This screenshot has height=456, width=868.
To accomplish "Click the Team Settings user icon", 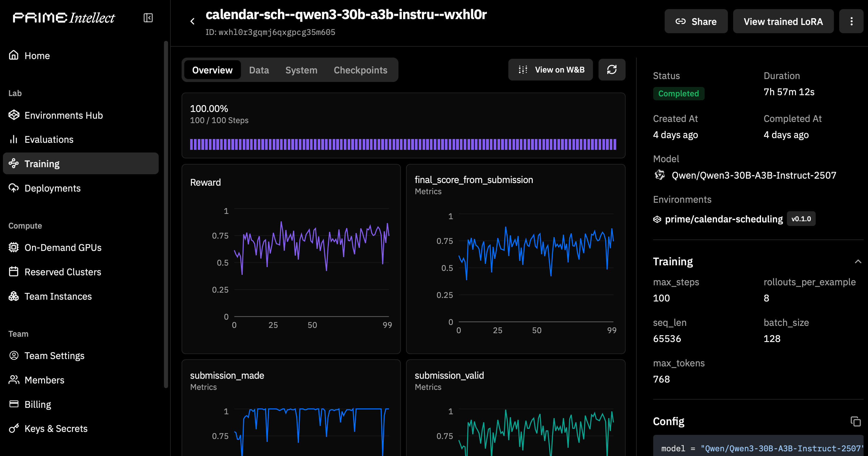I will 14,356.
